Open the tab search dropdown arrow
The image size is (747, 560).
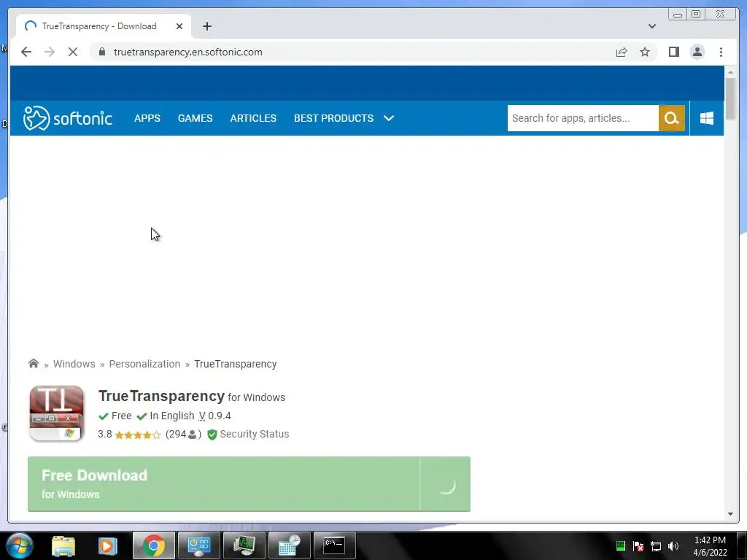651,26
